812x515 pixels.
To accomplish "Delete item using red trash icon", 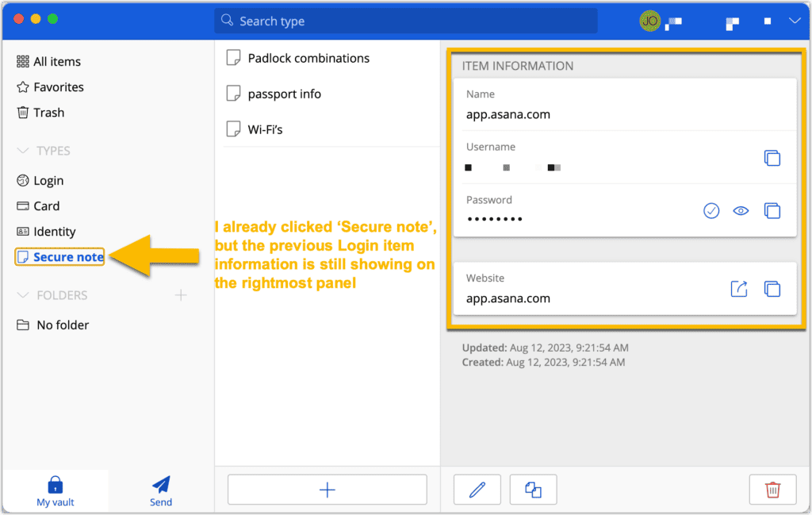I will click(x=772, y=490).
